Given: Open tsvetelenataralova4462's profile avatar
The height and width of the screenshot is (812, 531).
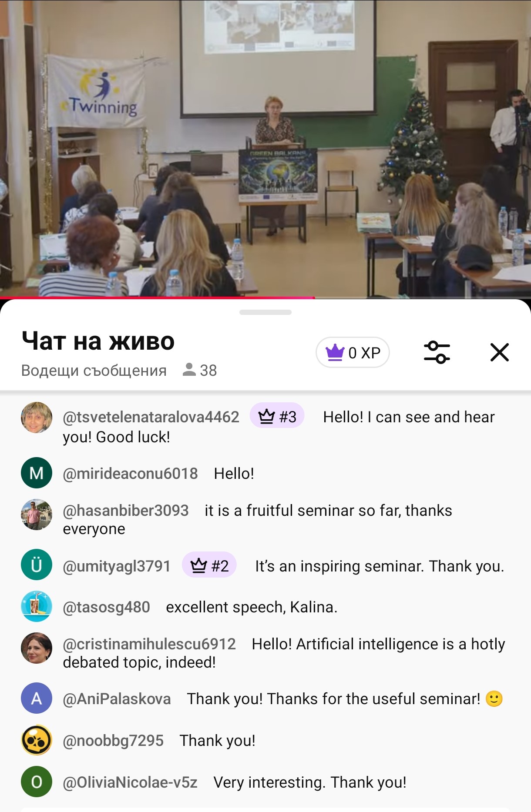Looking at the screenshot, I should click(x=37, y=418).
